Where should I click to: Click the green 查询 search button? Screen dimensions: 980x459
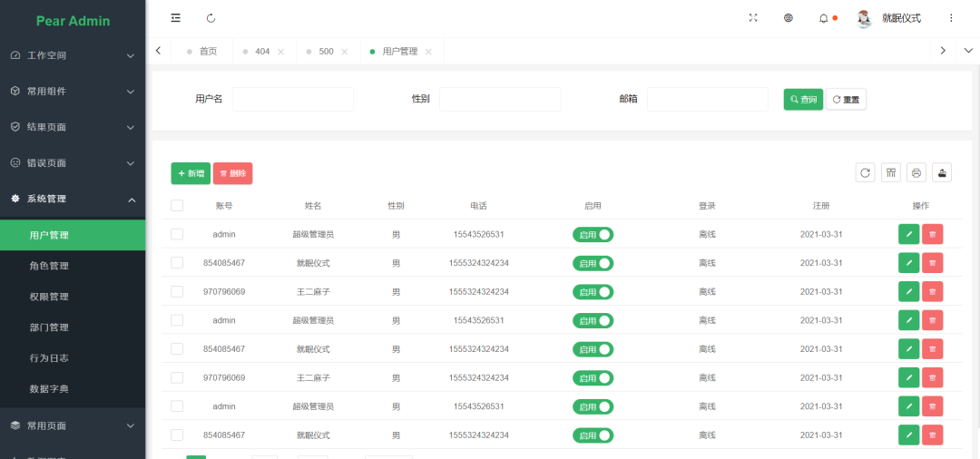tap(803, 99)
